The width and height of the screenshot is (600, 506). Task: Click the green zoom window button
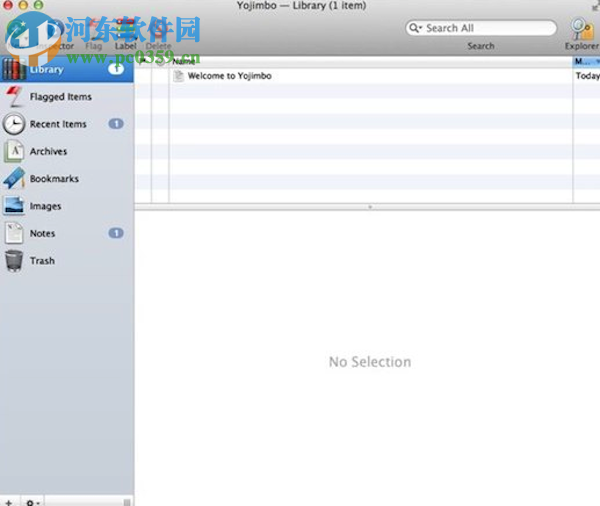[x=38, y=5]
